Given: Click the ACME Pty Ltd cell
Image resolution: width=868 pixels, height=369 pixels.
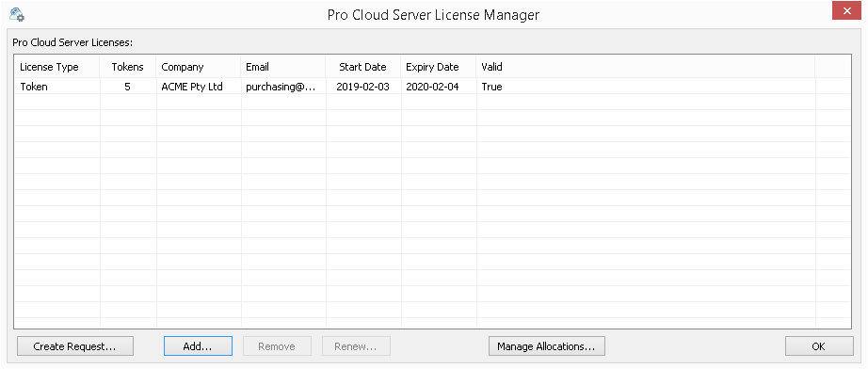Looking at the screenshot, I should click(199, 87).
